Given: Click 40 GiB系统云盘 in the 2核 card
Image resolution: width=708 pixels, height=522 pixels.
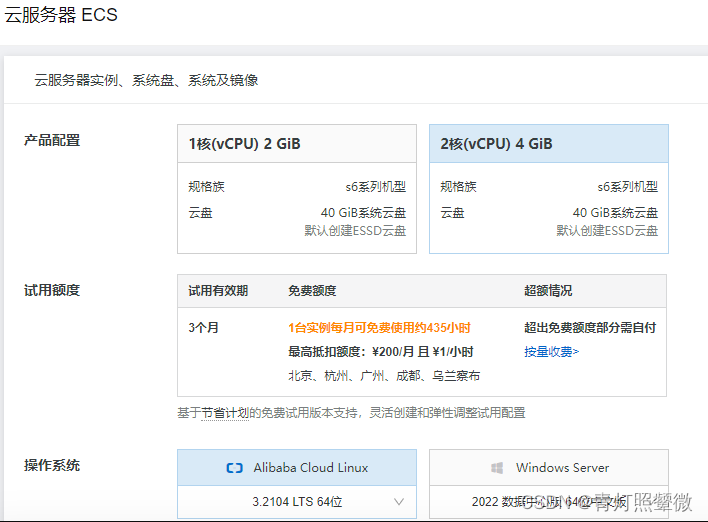Looking at the screenshot, I should pyautogui.click(x=615, y=213).
